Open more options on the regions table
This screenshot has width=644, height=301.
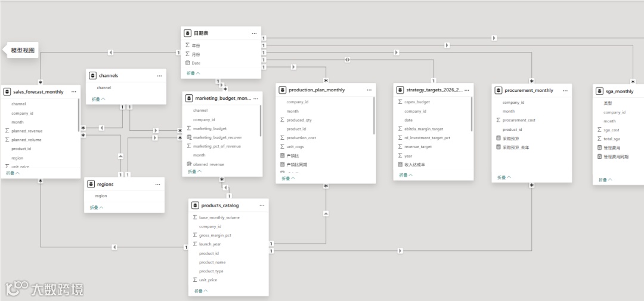[157, 185]
